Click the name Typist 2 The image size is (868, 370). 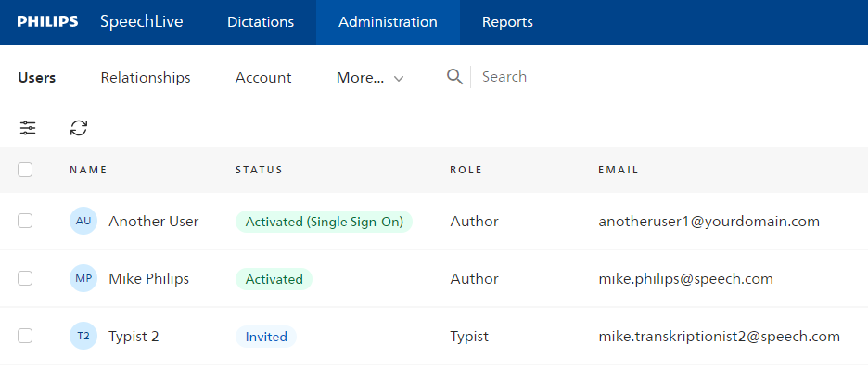[x=134, y=337]
